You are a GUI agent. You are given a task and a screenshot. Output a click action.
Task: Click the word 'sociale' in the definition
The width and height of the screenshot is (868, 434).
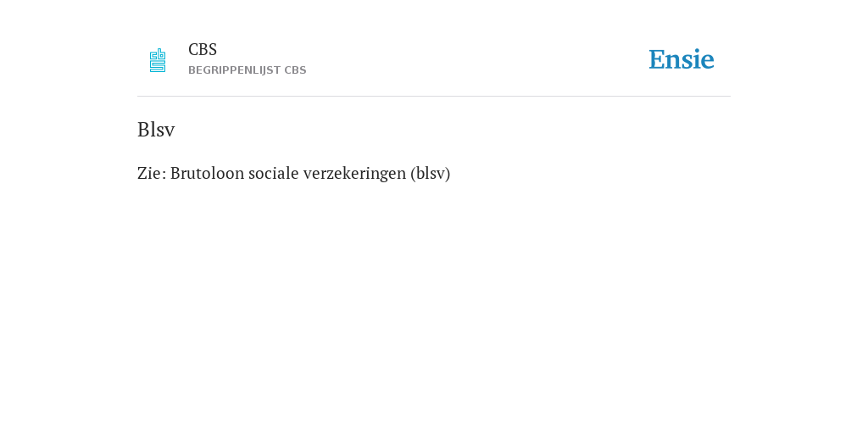tap(275, 173)
